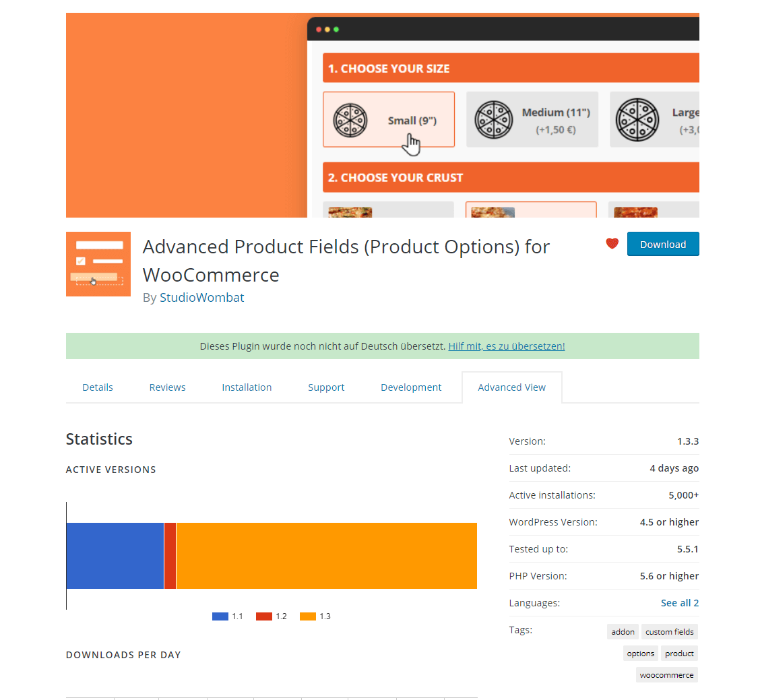Image resolution: width=758 pixels, height=700 pixels.
Task: Click the 'See all 2' languages link
Action: click(x=679, y=602)
